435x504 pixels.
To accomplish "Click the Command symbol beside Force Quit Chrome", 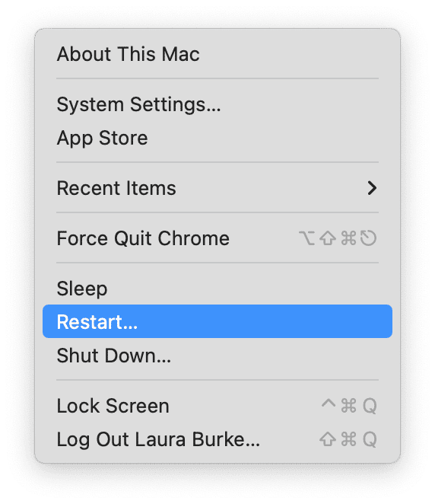I will click(348, 238).
